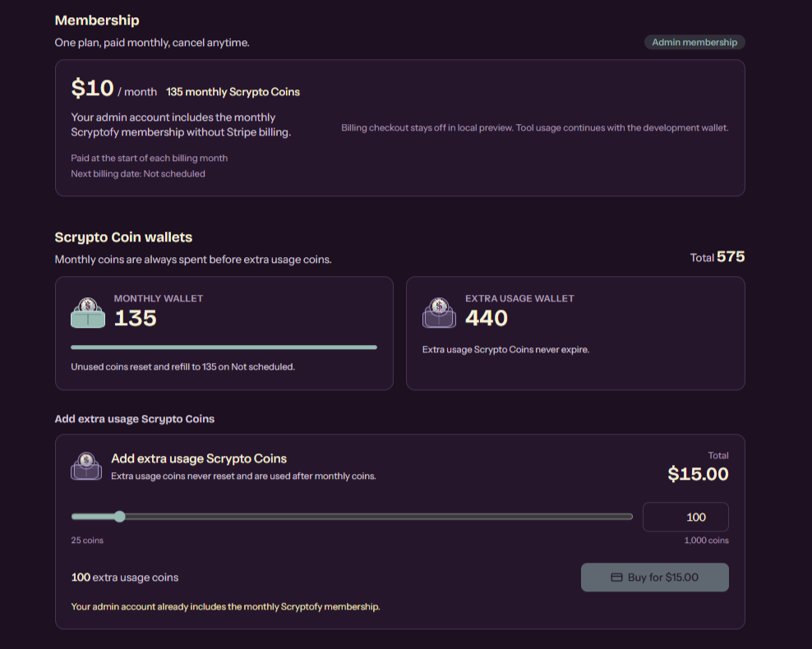The width and height of the screenshot is (812, 649).
Task: Click the Admin membership badge
Action: [x=694, y=43]
